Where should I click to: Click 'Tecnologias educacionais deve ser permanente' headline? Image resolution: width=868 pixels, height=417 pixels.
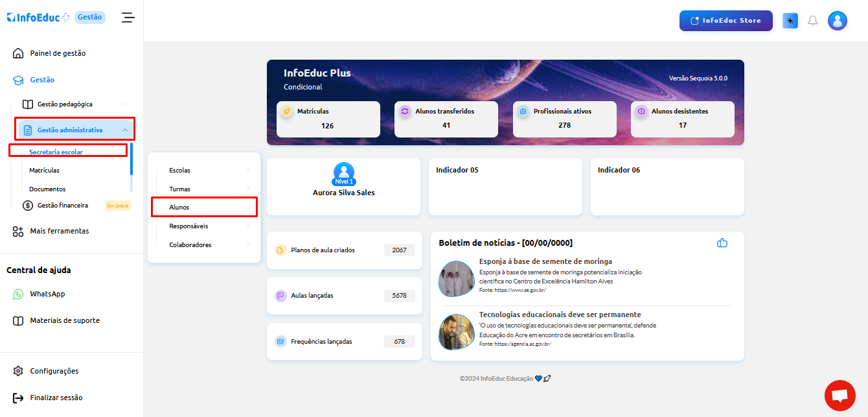[560, 315]
